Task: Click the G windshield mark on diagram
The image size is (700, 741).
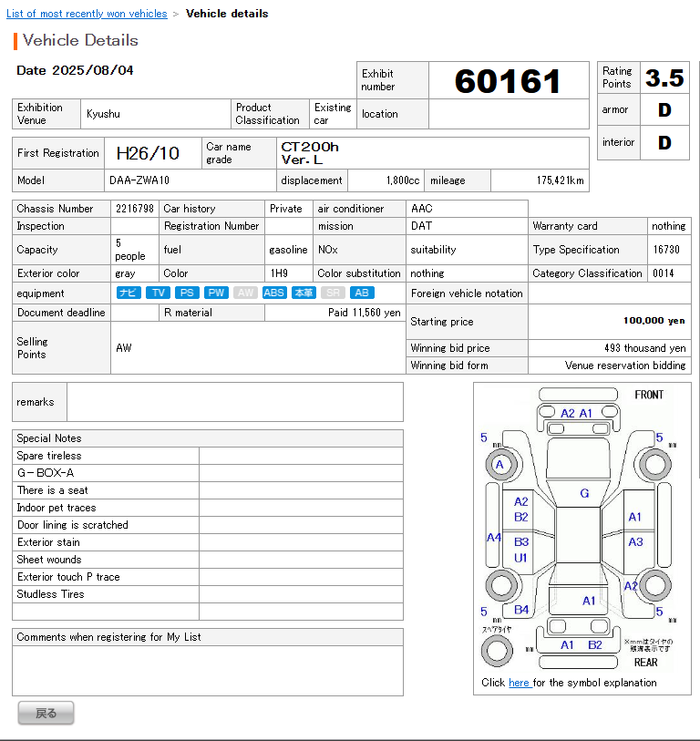Action: click(x=584, y=493)
